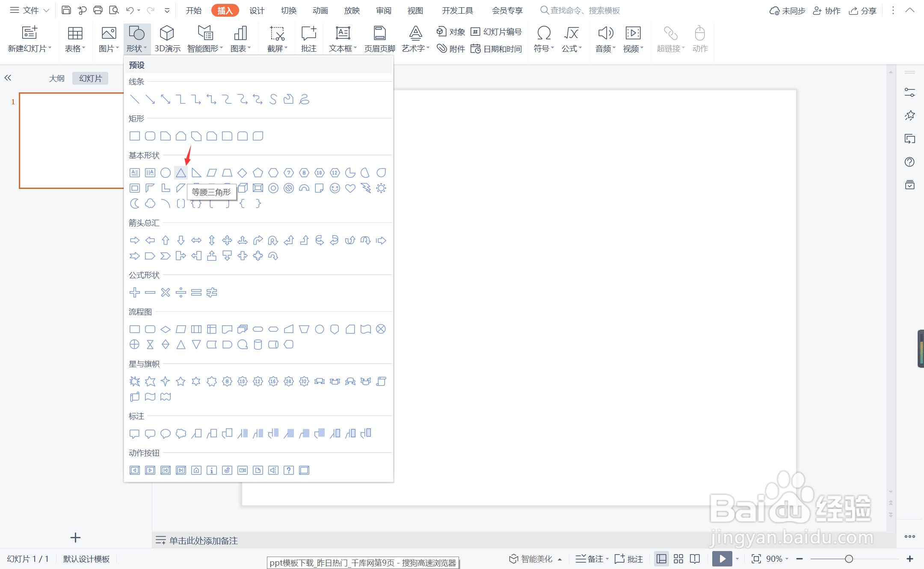Select the home action button

coord(196,470)
